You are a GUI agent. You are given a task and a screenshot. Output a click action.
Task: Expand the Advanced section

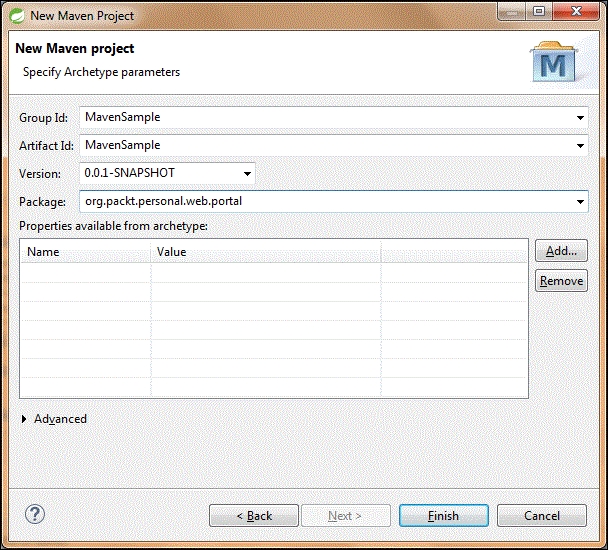(x=25, y=419)
